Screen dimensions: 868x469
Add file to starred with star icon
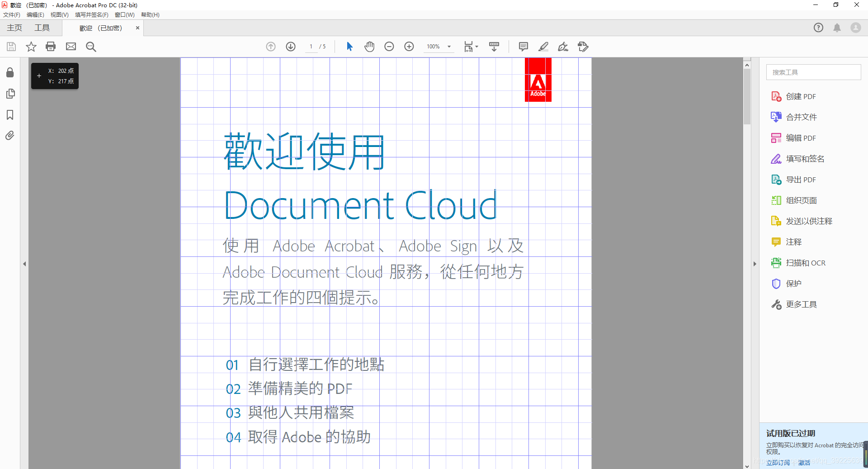tap(31, 47)
